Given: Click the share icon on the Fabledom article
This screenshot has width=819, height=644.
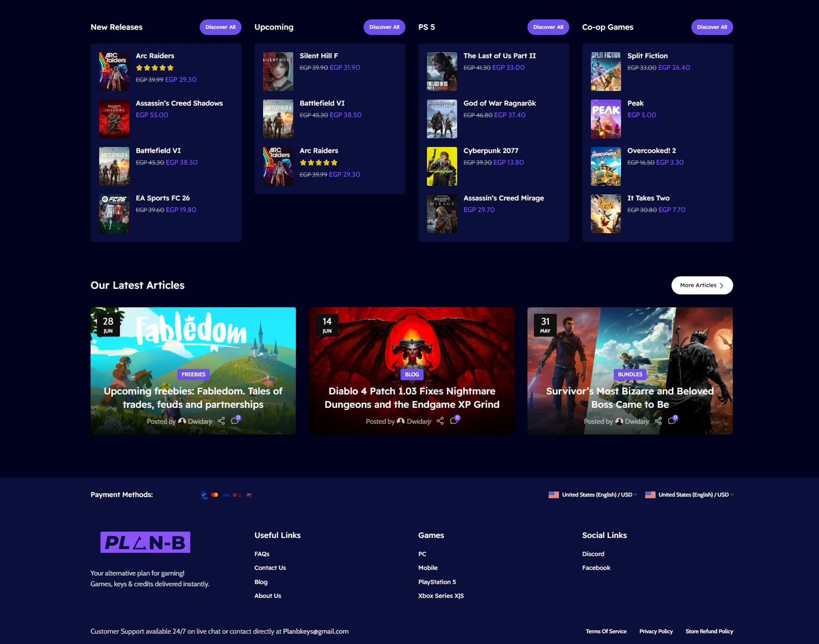Looking at the screenshot, I should pos(221,421).
